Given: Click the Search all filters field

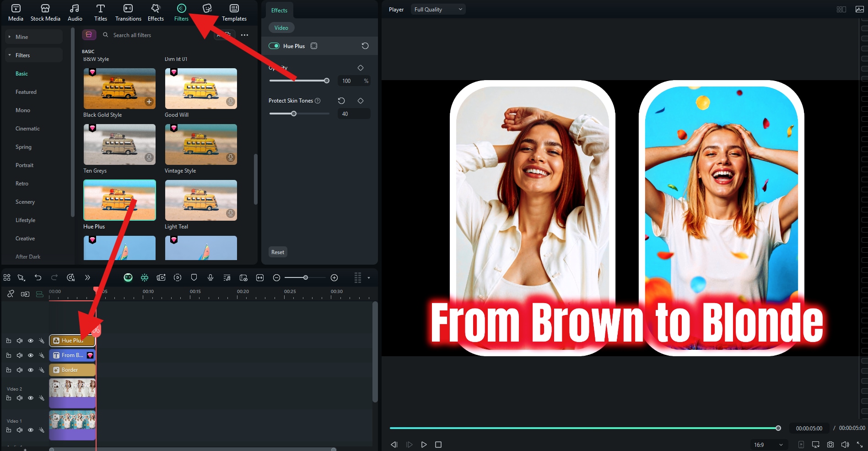Looking at the screenshot, I should click(156, 35).
